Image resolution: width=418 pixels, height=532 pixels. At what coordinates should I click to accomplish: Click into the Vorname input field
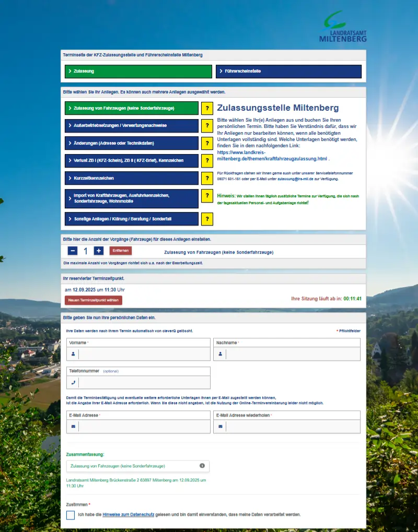coord(144,354)
